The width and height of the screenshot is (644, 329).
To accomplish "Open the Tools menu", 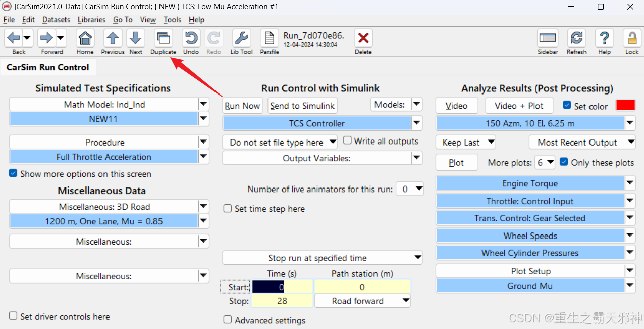I will point(172,20).
